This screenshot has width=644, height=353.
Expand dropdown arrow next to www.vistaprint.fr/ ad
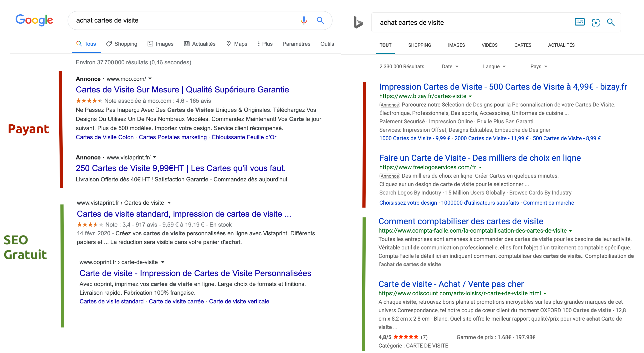coord(154,157)
